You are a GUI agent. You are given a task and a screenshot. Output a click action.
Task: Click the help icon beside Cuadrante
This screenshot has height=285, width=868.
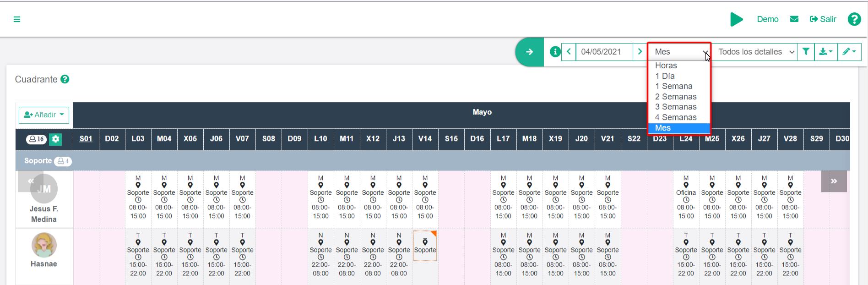pyautogui.click(x=65, y=79)
